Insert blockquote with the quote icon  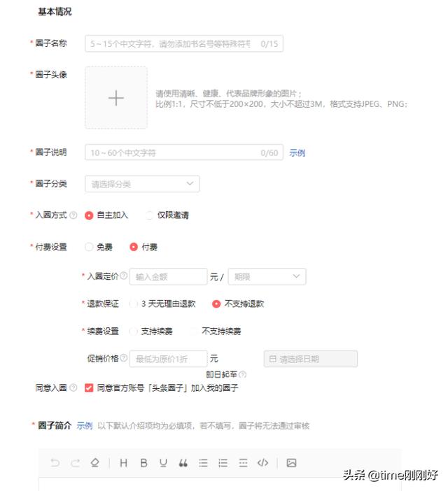pos(183,463)
